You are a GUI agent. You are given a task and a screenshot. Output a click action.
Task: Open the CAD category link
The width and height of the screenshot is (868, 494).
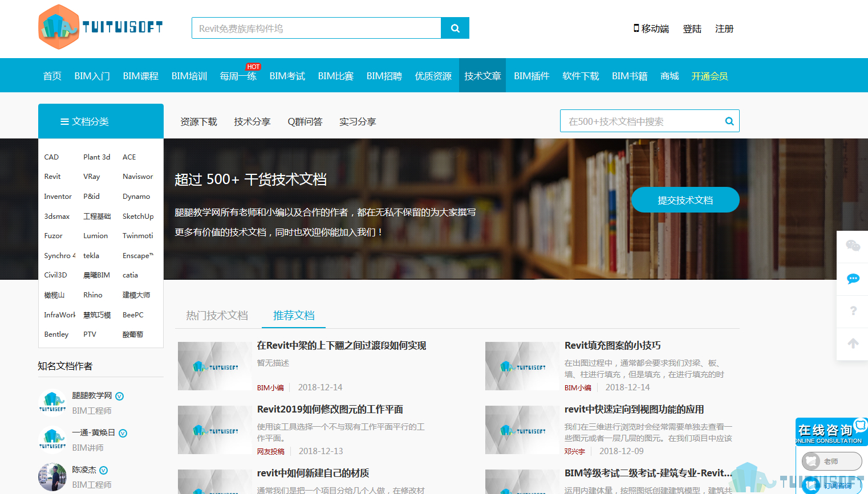[x=51, y=157]
